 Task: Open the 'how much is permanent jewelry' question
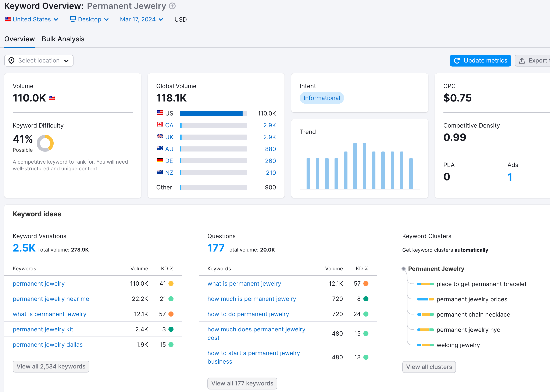pyautogui.click(x=252, y=299)
